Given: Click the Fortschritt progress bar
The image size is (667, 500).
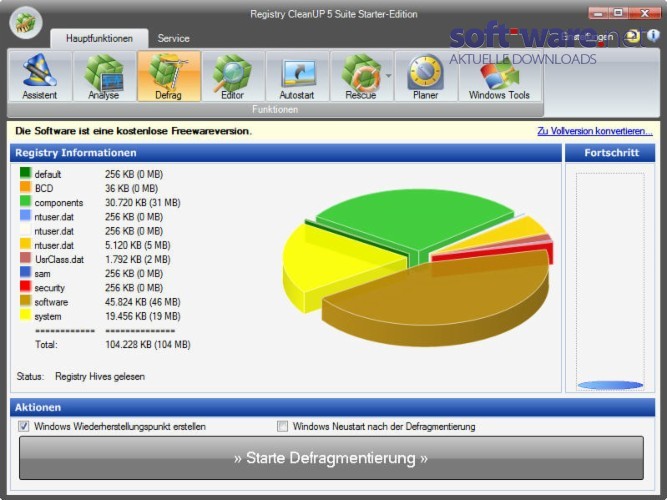Looking at the screenshot, I should pos(610,281).
